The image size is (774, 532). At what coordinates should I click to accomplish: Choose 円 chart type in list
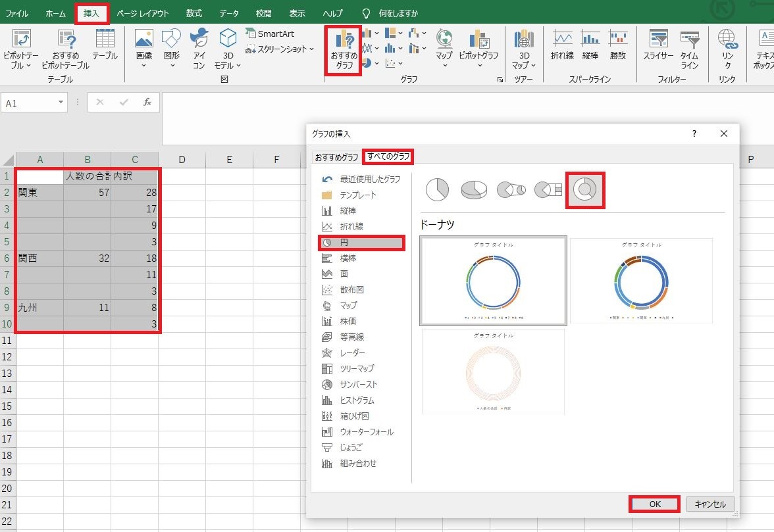pyautogui.click(x=362, y=243)
